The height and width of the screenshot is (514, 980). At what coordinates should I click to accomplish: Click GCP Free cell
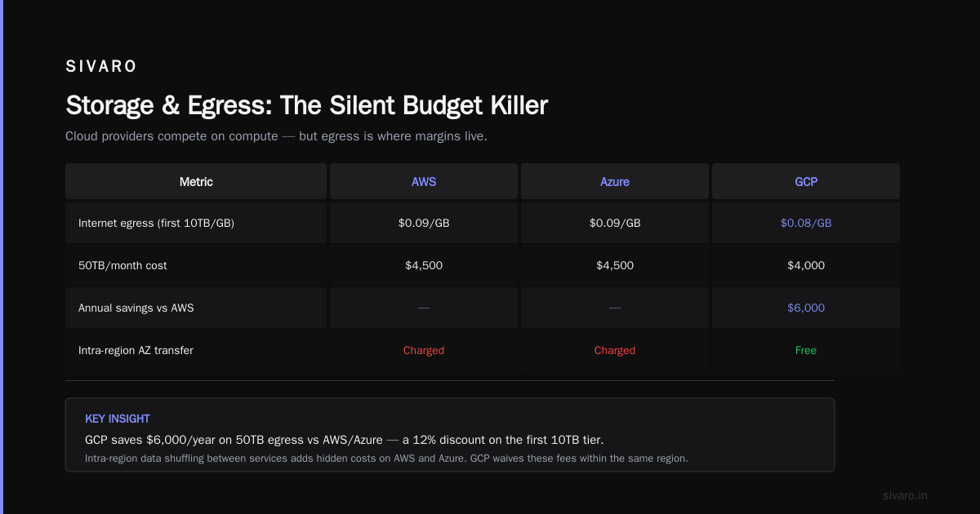coord(806,350)
